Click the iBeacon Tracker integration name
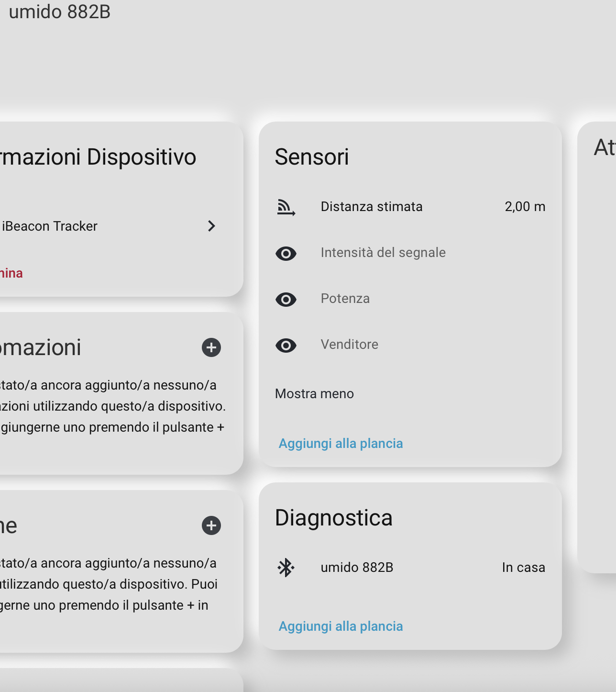The image size is (616, 692). [x=50, y=226]
